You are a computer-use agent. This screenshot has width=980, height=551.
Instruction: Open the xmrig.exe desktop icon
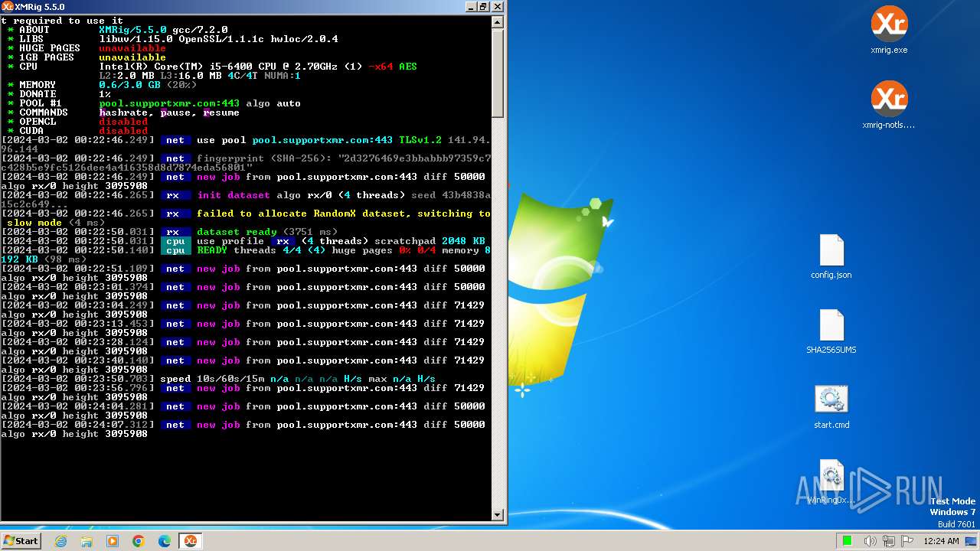[889, 31]
